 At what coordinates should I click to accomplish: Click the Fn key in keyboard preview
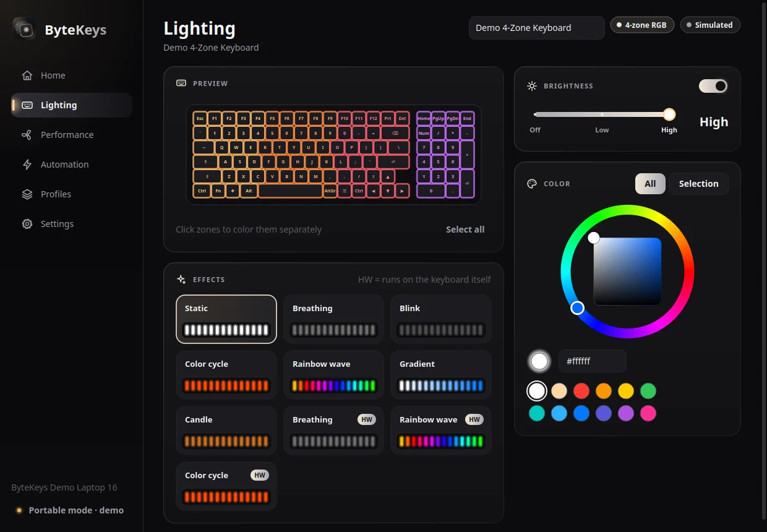pos(218,191)
